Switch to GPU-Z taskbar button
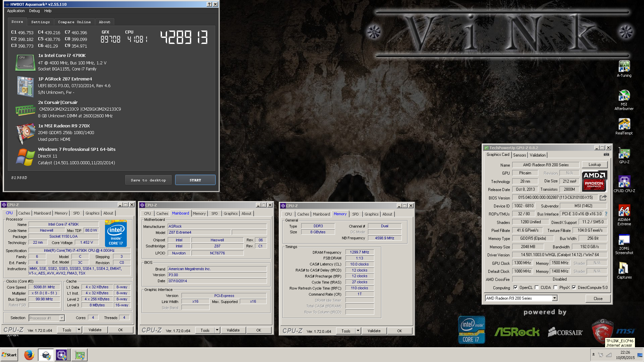Screen dimensions: 644x362 (x=79, y=355)
